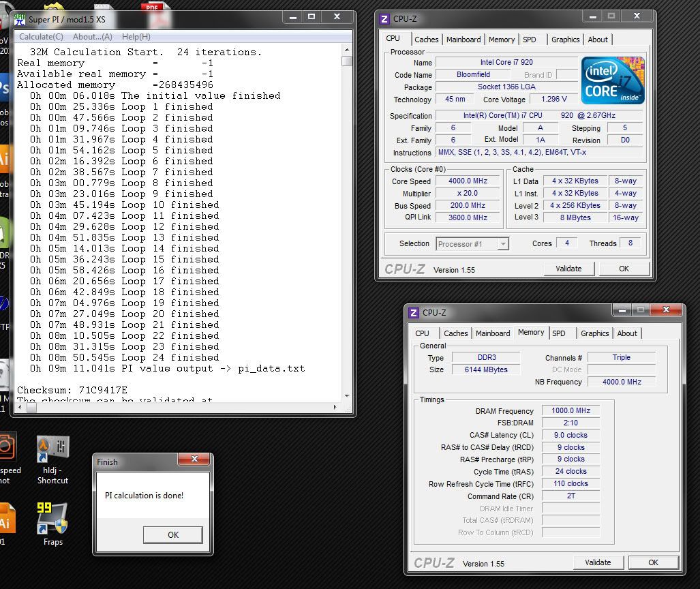This screenshot has height=589, width=700.
Task: Click the Cycle Time value '24 clocks'
Action: pyautogui.click(x=570, y=471)
